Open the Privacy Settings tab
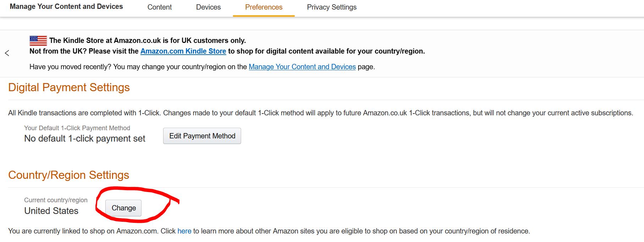The image size is (644, 242). click(x=332, y=7)
